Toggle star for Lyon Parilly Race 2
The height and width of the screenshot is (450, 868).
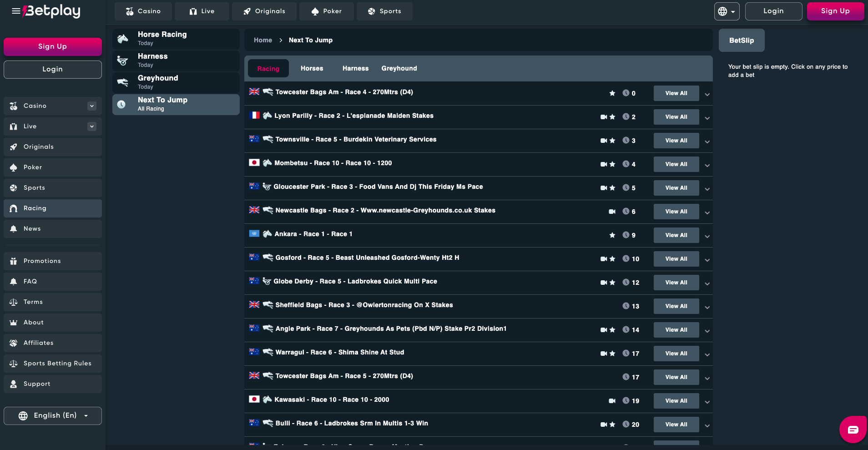click(x=612, y=117)
